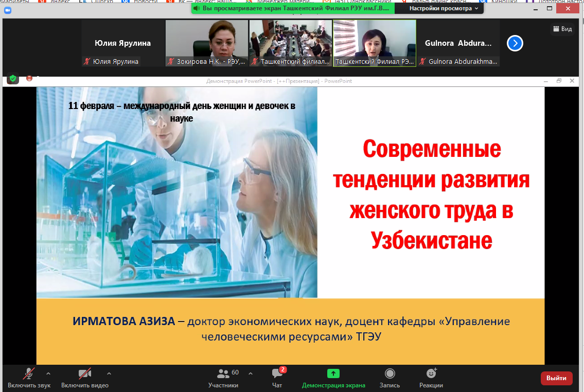Click the green screen-viewing notification banner
584x392 pixels.
tap(293, 8)
